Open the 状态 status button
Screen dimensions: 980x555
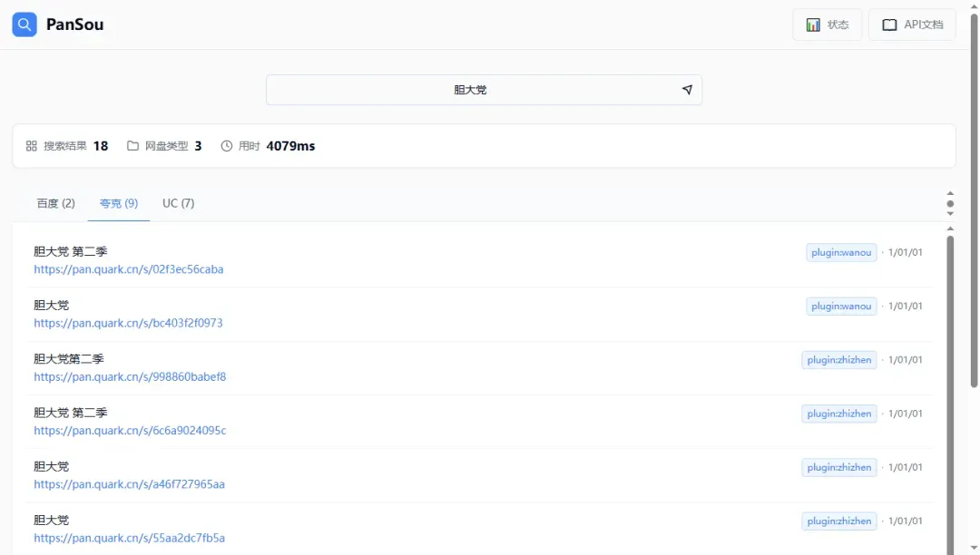[827, 24]
